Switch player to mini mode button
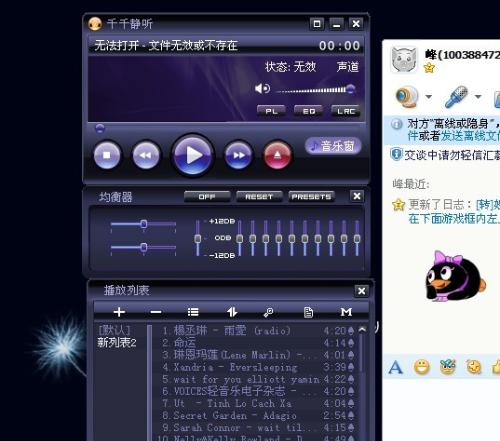Screen dimensions: 500x441 (x=317, y=24)
